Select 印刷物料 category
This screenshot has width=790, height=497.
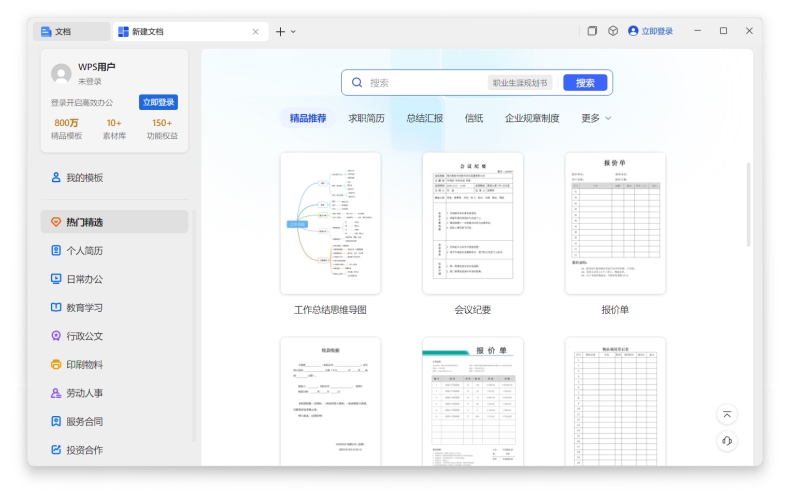pos(114,364)
